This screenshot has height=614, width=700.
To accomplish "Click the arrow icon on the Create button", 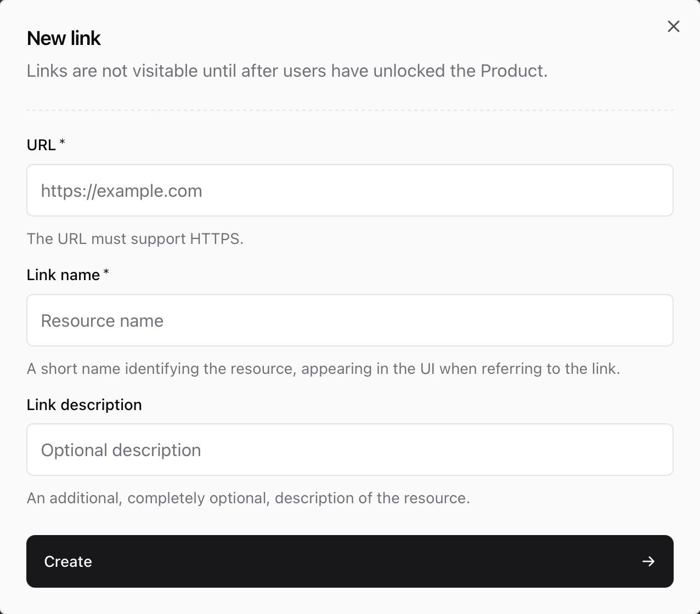I will tap(648, 561).
